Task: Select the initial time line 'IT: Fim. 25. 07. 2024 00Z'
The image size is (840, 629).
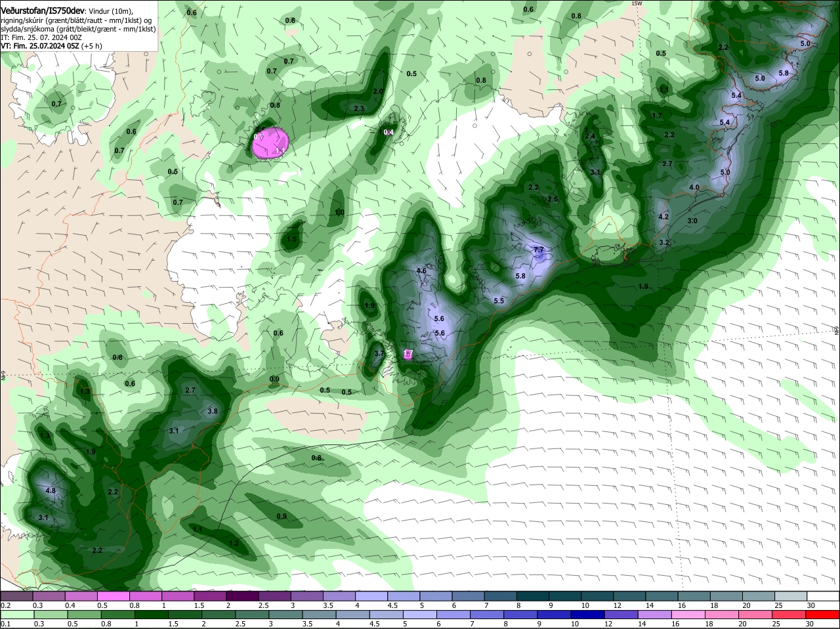Action: pyautogui.click(x=41, y=37)
